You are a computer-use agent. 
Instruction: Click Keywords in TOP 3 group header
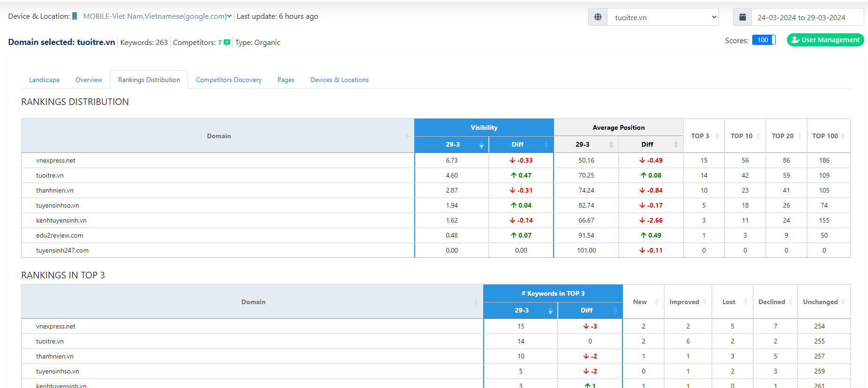click(x=553, y=293)
